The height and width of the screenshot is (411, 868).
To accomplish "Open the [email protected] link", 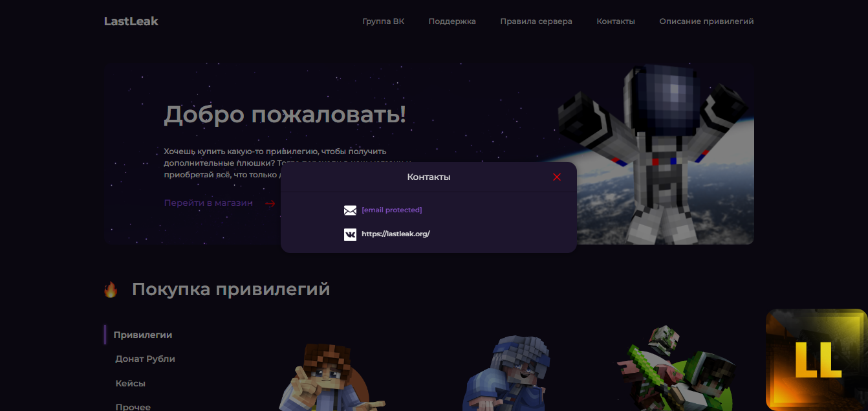I will [391, 210].
